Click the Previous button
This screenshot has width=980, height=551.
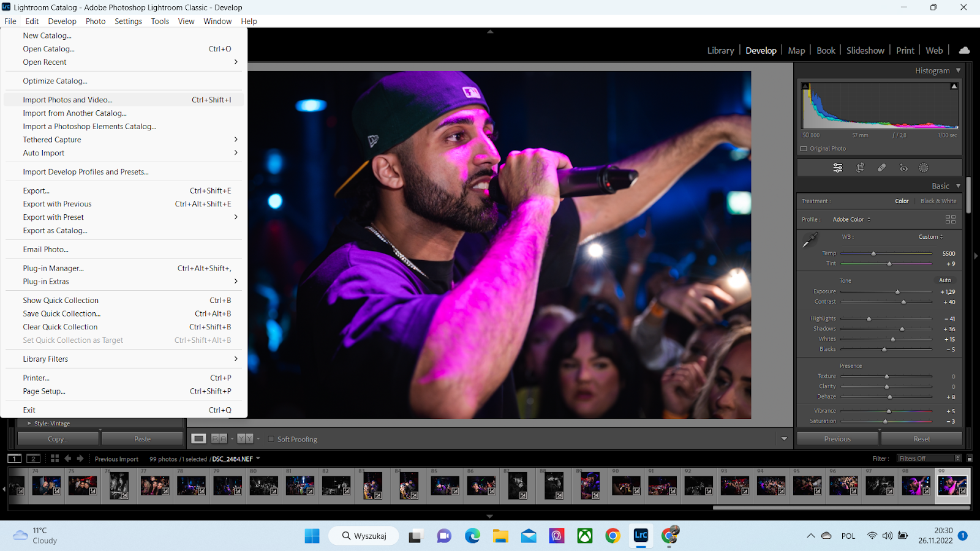pos(837,439)
